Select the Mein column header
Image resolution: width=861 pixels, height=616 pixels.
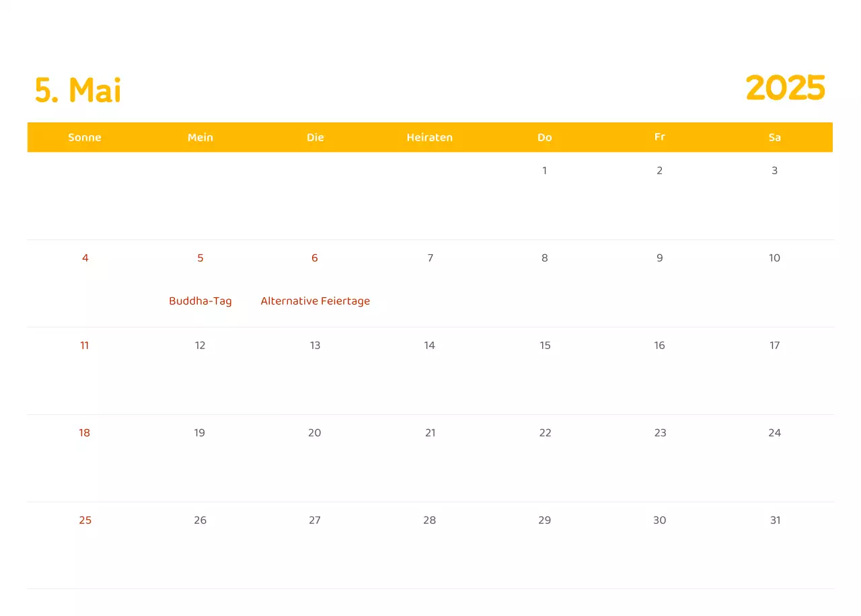click(200, 137)
